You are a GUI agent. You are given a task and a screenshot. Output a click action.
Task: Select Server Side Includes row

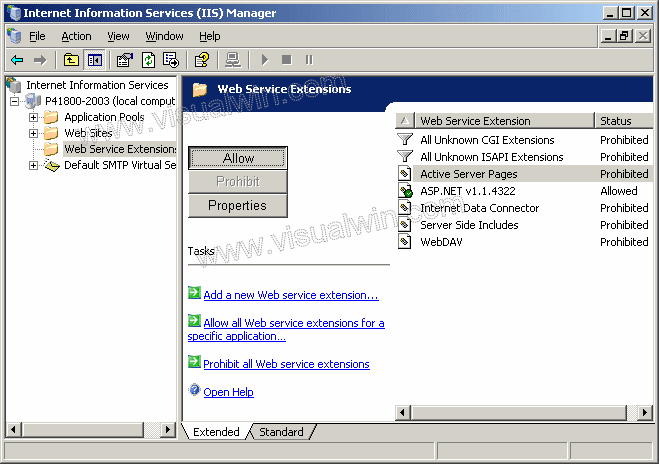(x=525, y=225)
